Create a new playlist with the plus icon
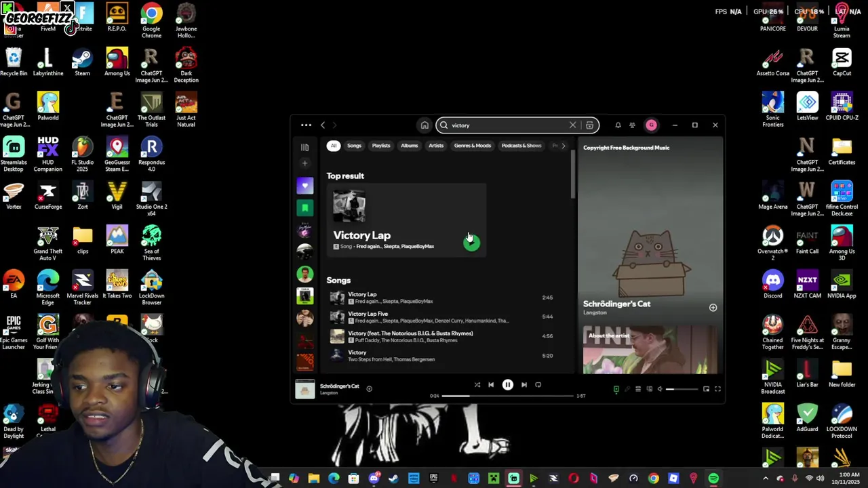Viewport: 868px width, 488px height. coord(304,163)
